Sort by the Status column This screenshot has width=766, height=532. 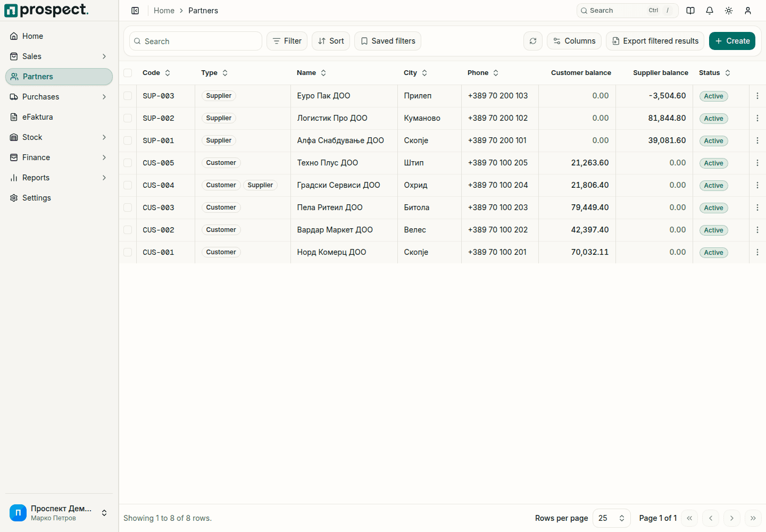click(715, 73)
